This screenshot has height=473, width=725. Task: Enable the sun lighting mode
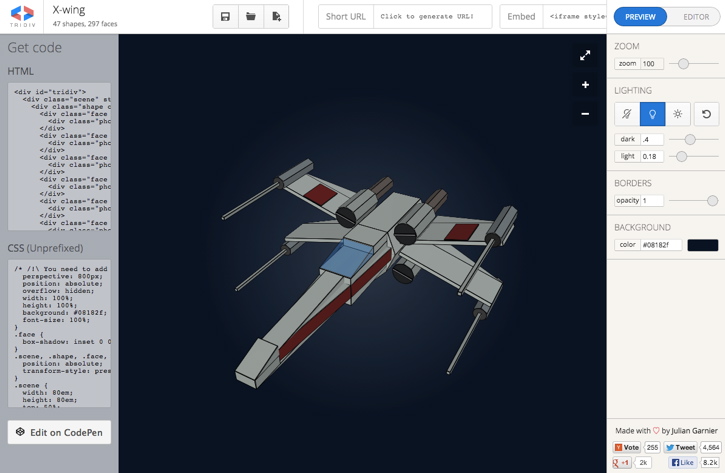[x=678, y=114]
